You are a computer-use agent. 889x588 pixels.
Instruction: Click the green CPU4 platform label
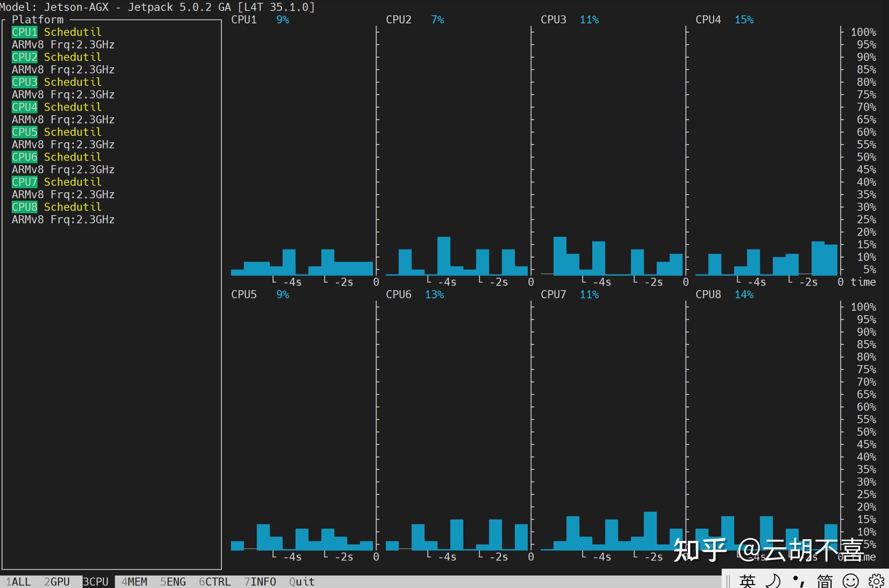pos(25,107)
